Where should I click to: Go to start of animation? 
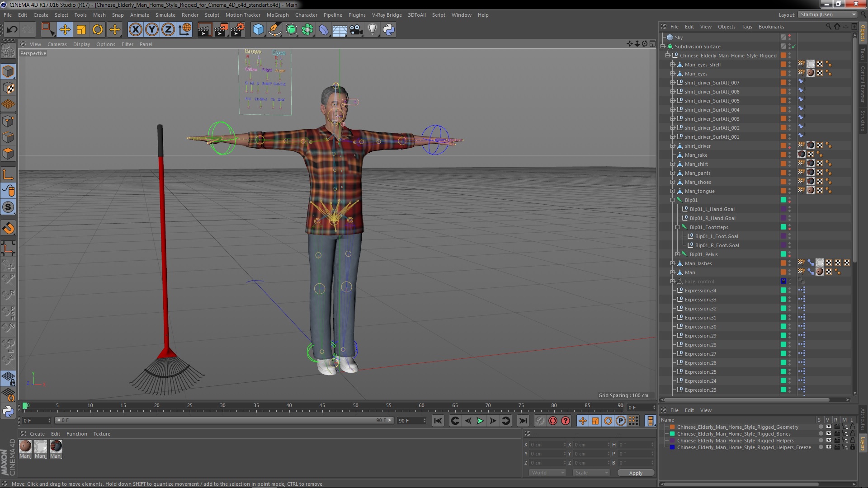click(x=438, y=421)
